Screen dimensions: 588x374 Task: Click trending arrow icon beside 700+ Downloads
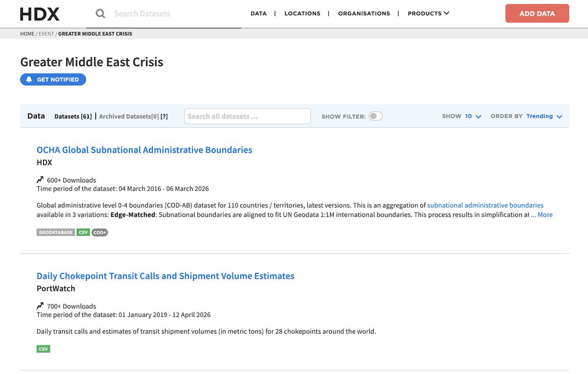[40, 306]
